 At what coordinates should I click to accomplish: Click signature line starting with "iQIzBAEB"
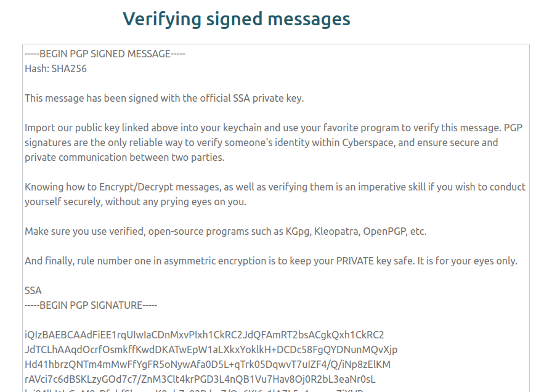[x=204, y=335]
